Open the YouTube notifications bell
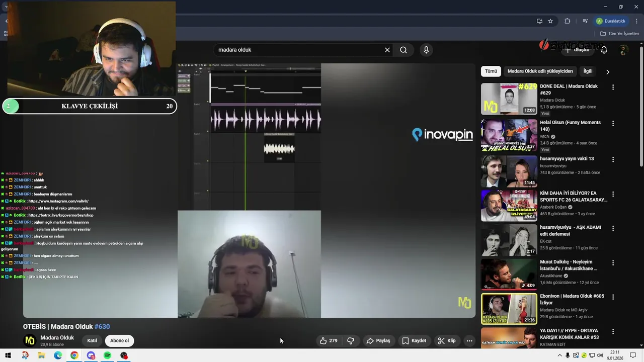The height and width of the screenshot is (362, 644). pyautogui.click(x=604, y=50)
